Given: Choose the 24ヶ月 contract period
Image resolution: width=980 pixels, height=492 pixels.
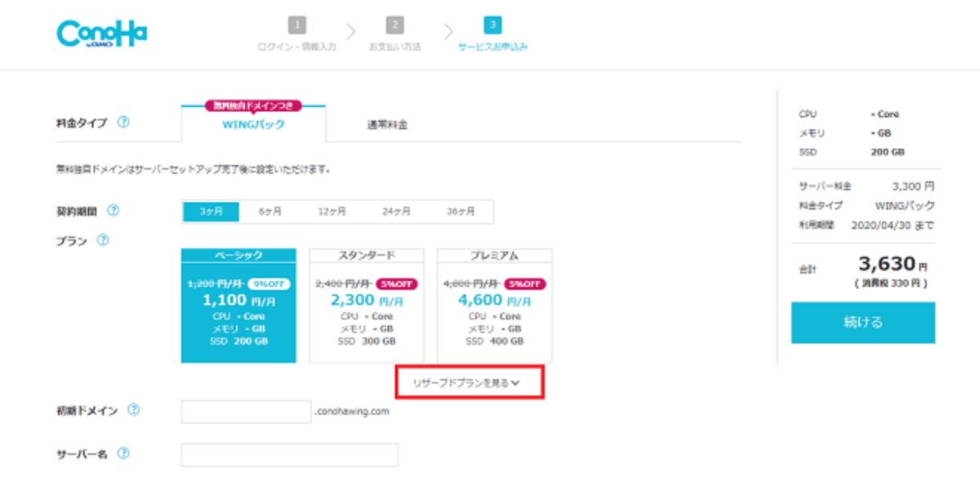Looking at the screenshot, I should (x=396, y=211).
